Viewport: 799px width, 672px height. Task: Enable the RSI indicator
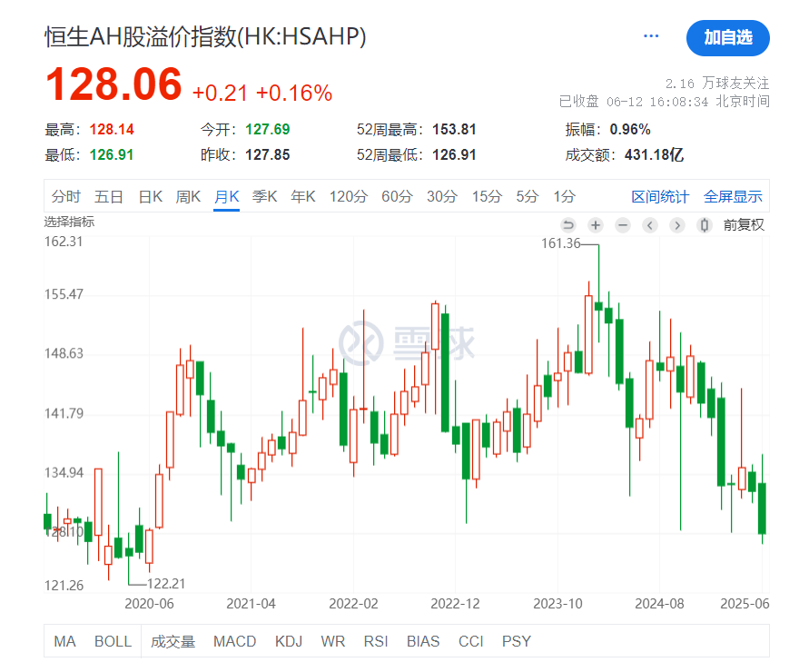coord(376,641)
